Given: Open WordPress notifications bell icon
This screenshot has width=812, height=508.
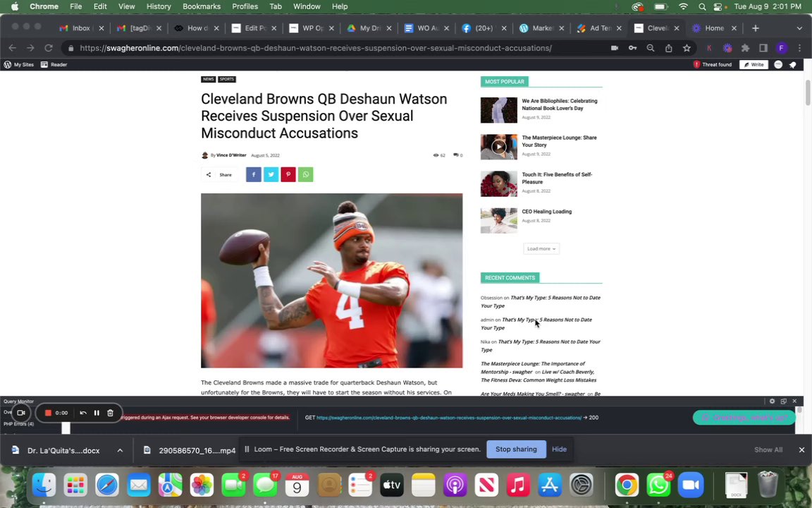Looking at the screenshot, I should [x=793, y=64].
